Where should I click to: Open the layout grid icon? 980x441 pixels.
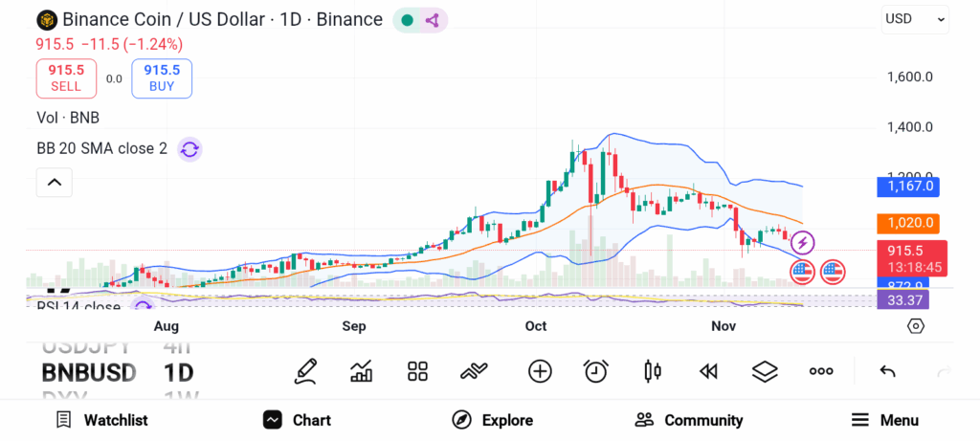click(417, 371)
